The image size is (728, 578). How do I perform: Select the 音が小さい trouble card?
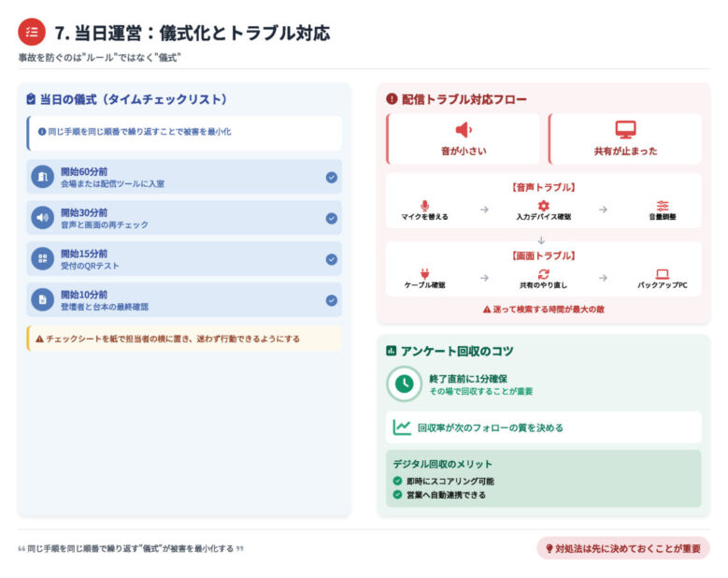[x=463, y=139]
